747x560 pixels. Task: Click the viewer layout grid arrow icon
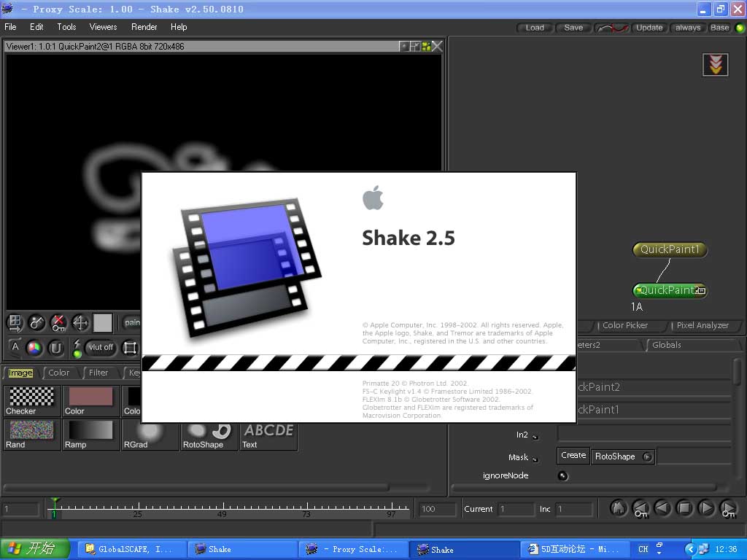15,322
